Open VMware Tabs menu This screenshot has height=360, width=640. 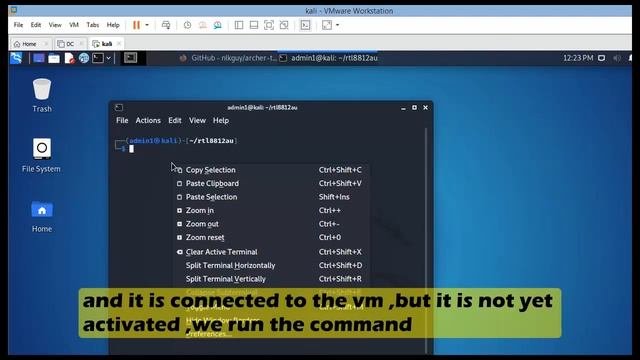(93, 25)
